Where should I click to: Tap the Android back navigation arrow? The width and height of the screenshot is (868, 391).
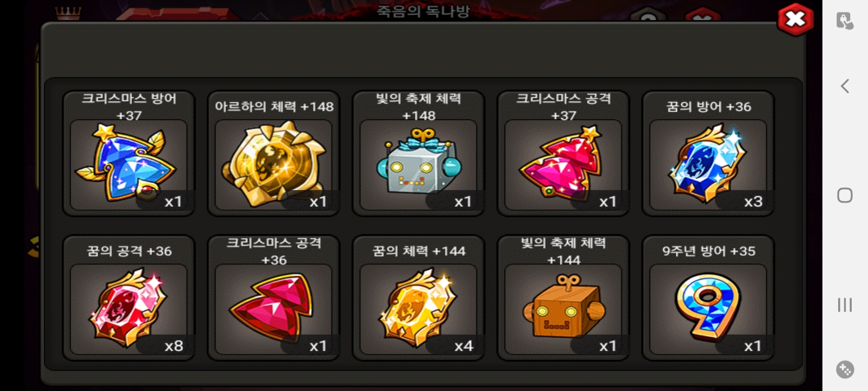point(845,86)
